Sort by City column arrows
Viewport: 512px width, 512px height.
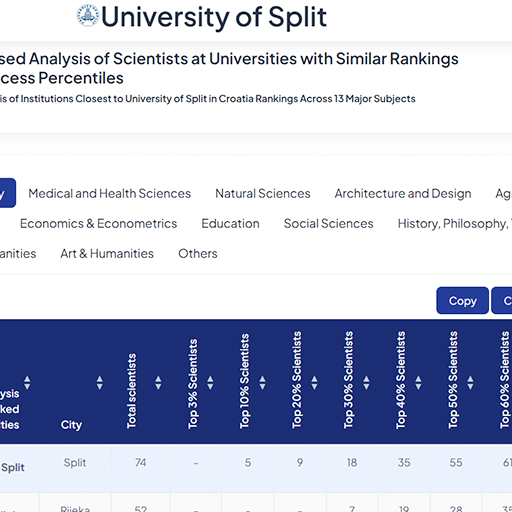point(99,383)
